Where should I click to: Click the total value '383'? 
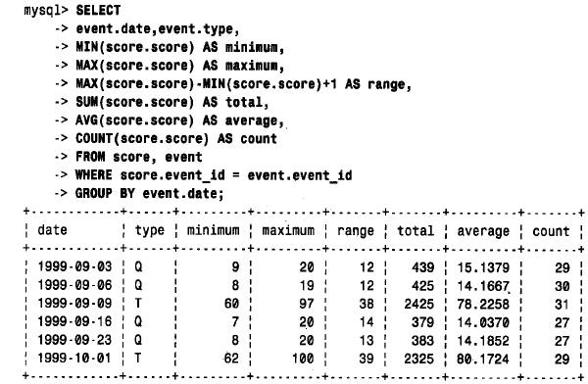(423, 341)
